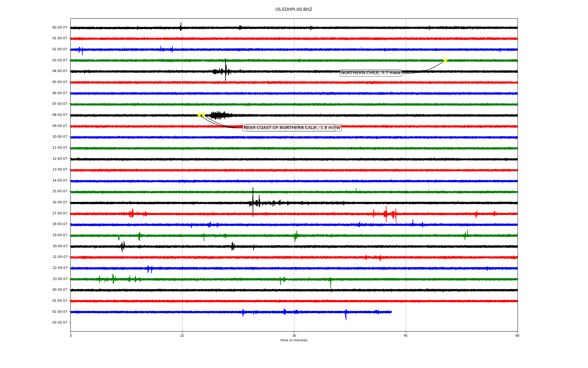This screenshot has width=588, height=368.
Task: Click the 04:00:07 time label
Action: coord(60,71)
